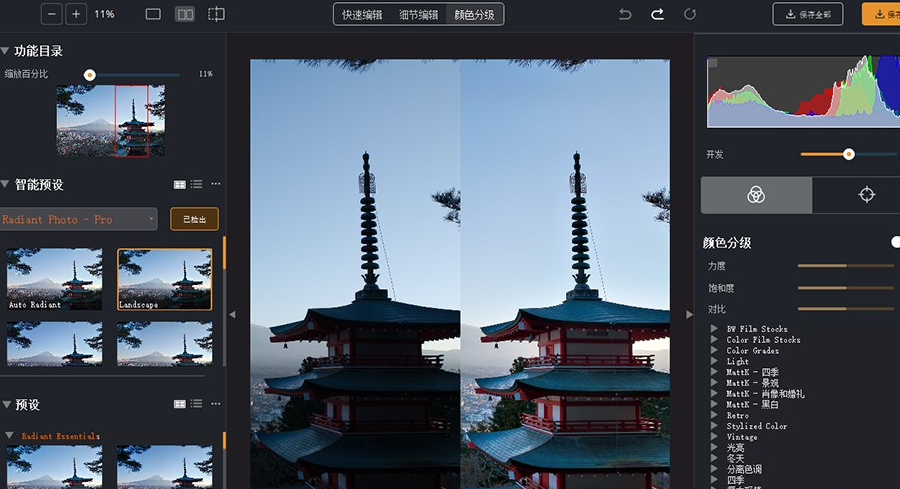Click the crop tool icon in toolbar
Screen dimensions: 900x489
click(216, 14)
